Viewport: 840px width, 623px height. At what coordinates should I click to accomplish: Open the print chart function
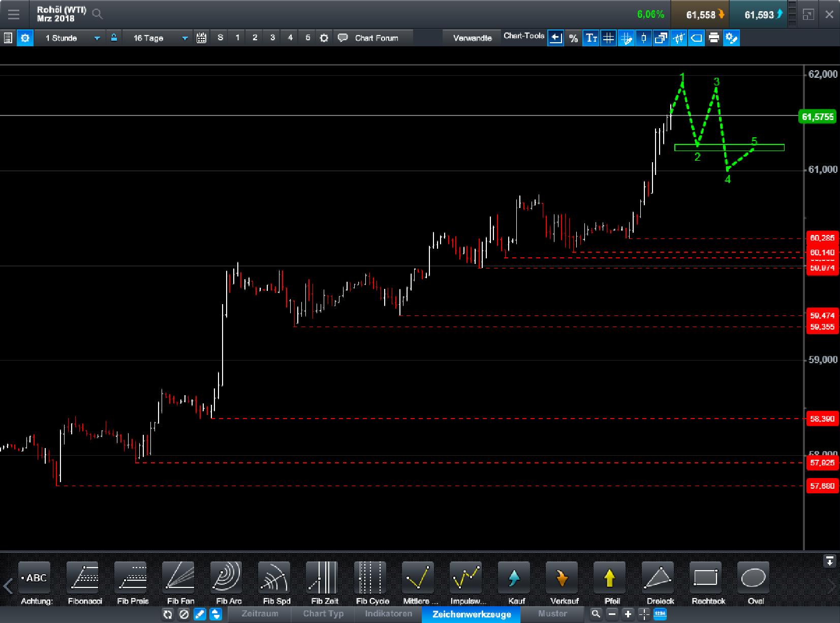tap(714, 38)
